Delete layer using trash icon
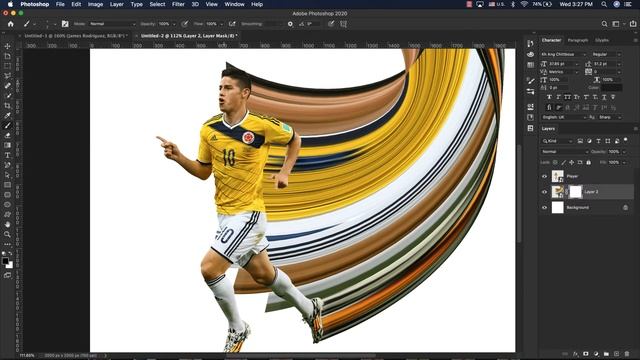This screenshot has height=360, width=640. point(627,354)
